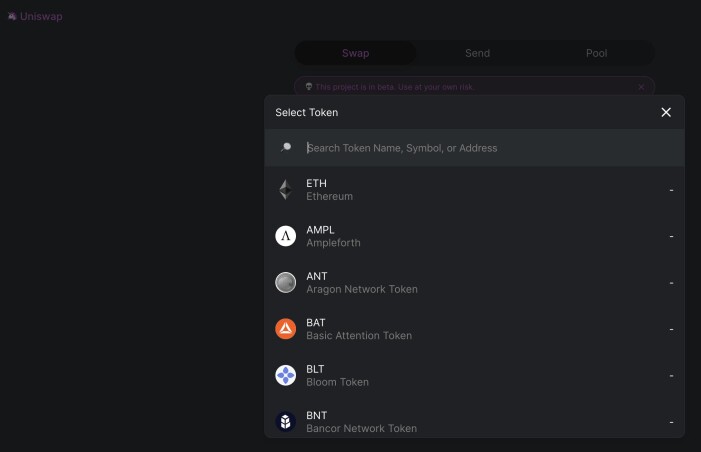Click the BNT balance dash
This screenshot has width=701, height=452.
pyautogui.click(x=671, y=422)
